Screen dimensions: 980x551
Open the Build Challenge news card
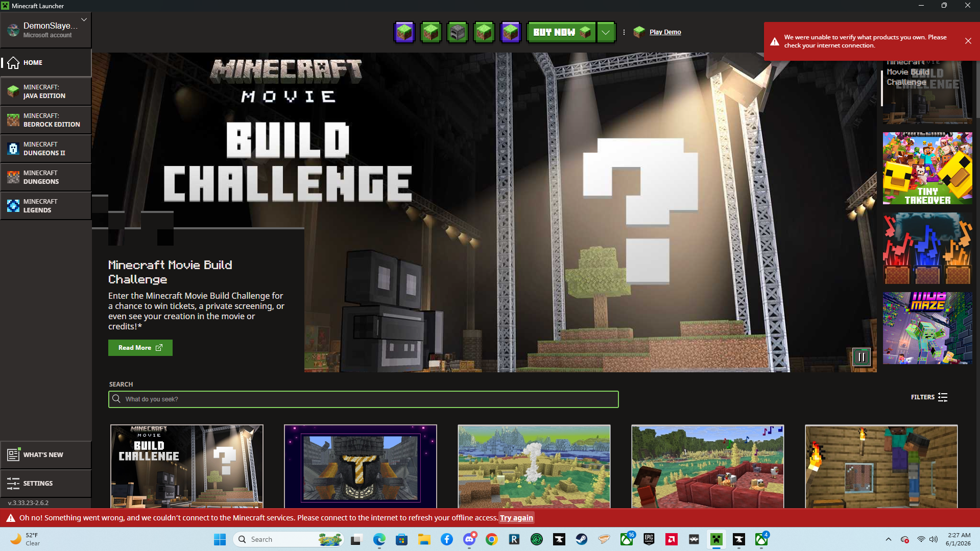(187, 466)
